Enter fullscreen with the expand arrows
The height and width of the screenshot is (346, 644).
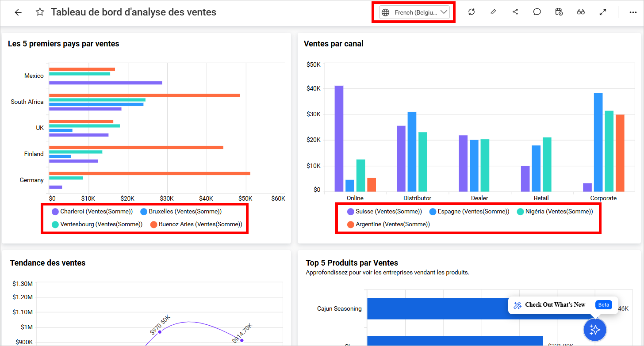[603, 11]
